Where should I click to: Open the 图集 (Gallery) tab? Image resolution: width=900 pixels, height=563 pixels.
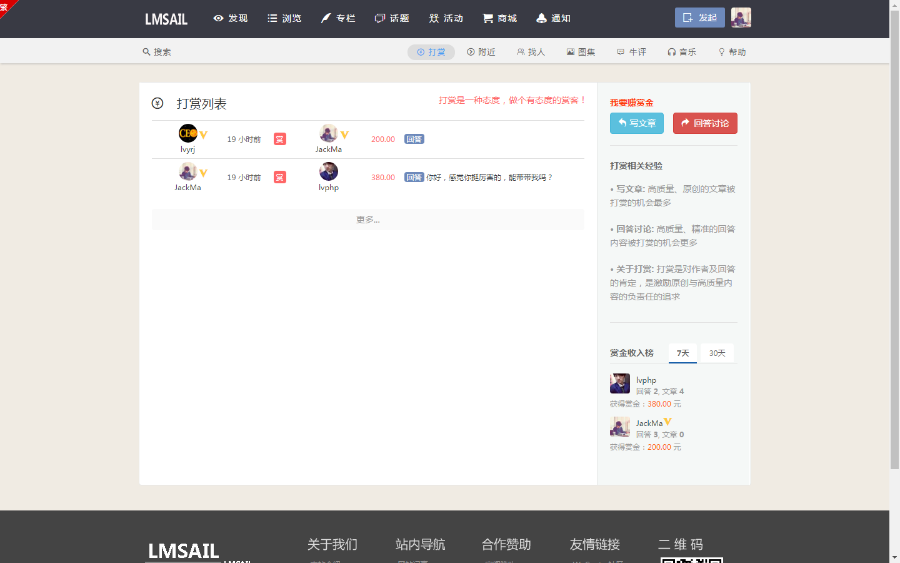coord(581,52)
